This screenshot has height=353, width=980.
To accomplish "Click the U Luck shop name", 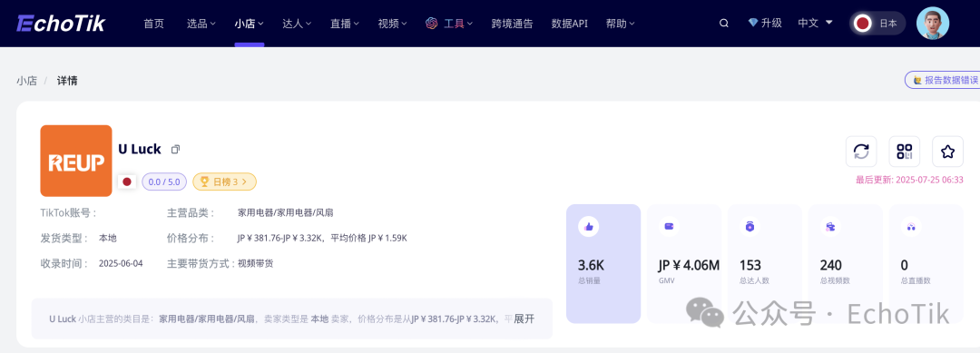I will click(x=140, y=150).
